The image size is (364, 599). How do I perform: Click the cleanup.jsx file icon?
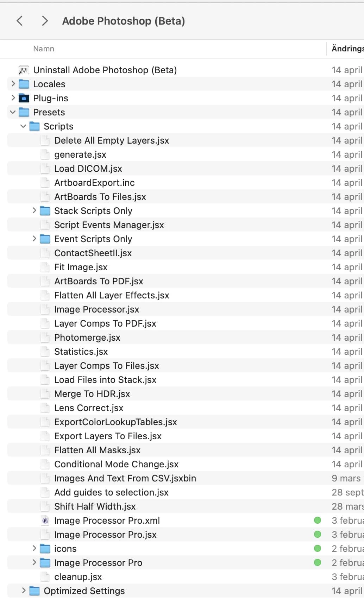coord(45,577)
